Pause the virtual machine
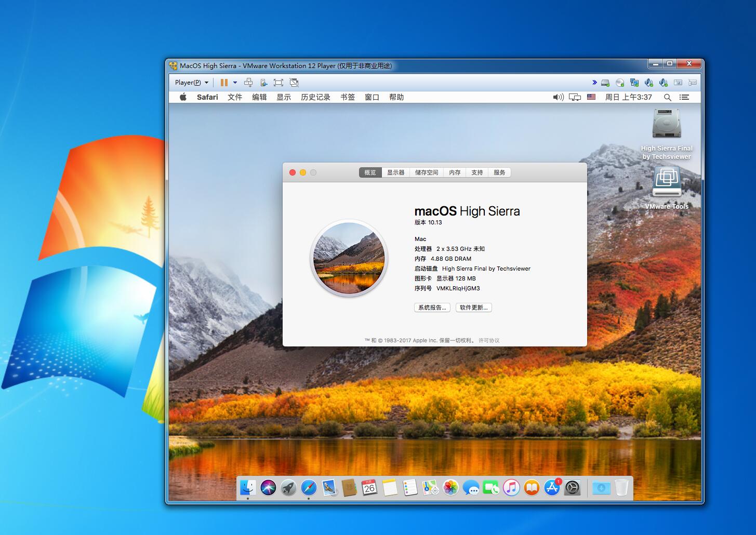Viewport: 756px width, 535px height. pyautogui.click(x=224, y=82)
